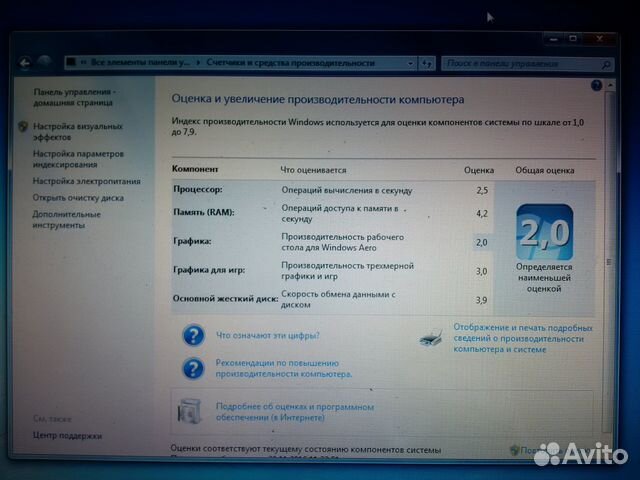Close the performance window
The height and width of the screenshot is (480, 640).
(x=599, y=39)
